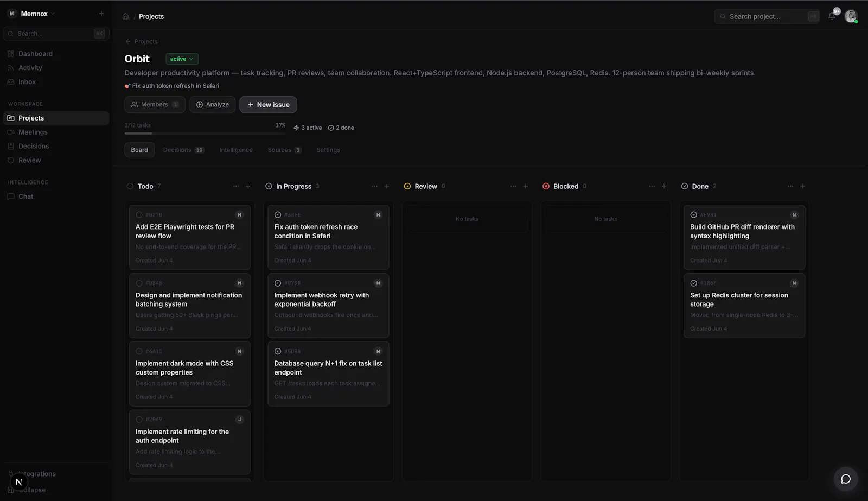Open Review in the sidebar
The height and width of the screenshot is (501, 868).
click(56, 160)
